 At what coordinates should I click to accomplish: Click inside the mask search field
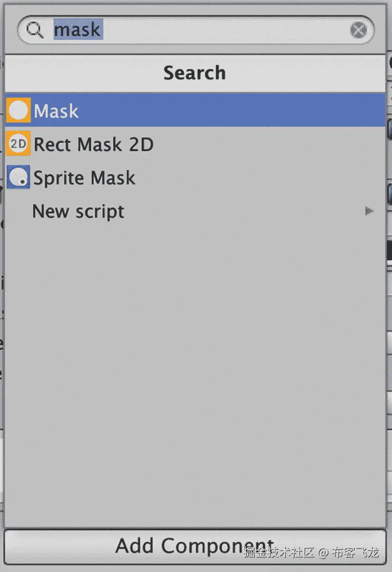[223, 30]
